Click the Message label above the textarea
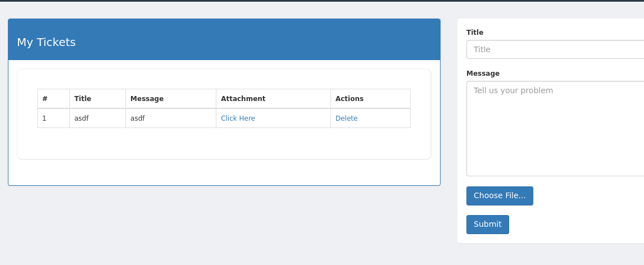The image size is (644, 265). (483, 74)
